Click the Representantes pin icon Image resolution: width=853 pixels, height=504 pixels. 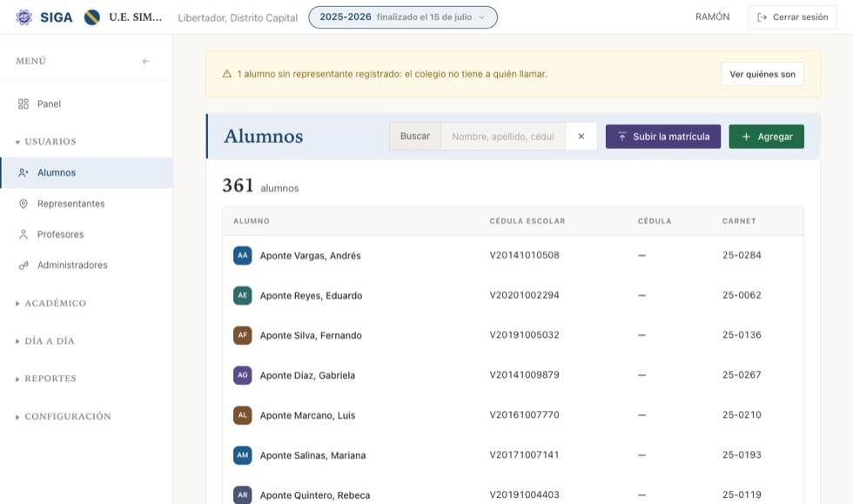tap(24, 204)
